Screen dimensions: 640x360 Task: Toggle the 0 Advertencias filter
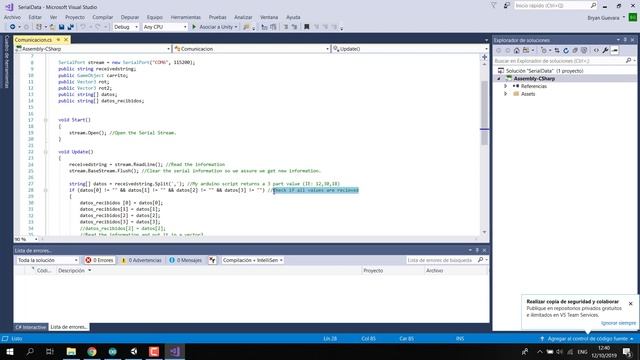point(141,260)
